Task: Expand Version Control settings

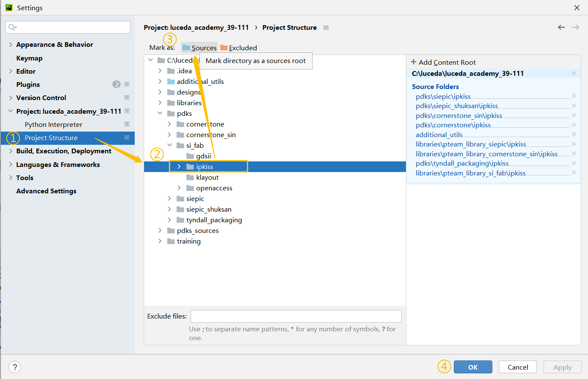Action: 11,98
